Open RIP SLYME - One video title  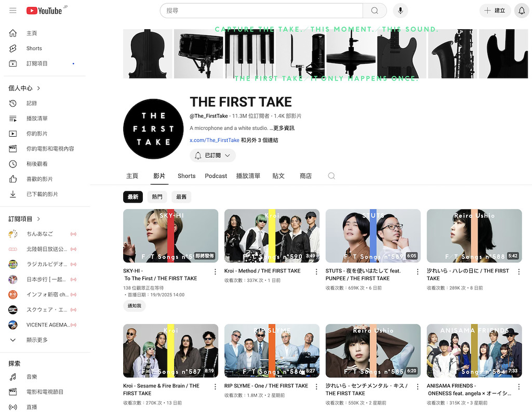pyautogui.click(x=266, y=386)
